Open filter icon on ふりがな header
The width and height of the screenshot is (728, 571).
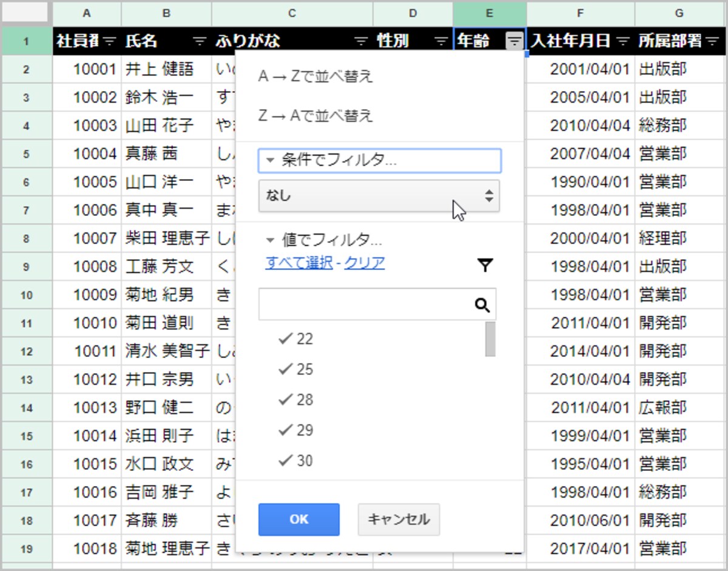coord(361,41)
